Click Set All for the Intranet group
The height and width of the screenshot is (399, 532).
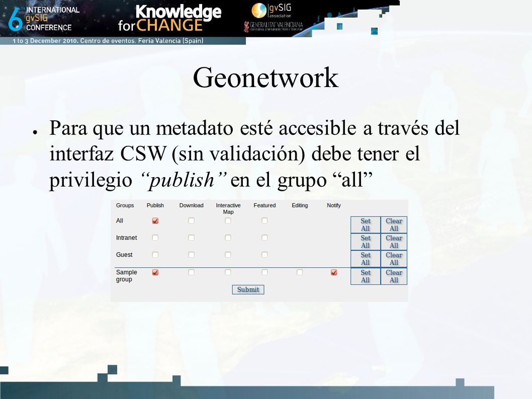pos(366,242)
